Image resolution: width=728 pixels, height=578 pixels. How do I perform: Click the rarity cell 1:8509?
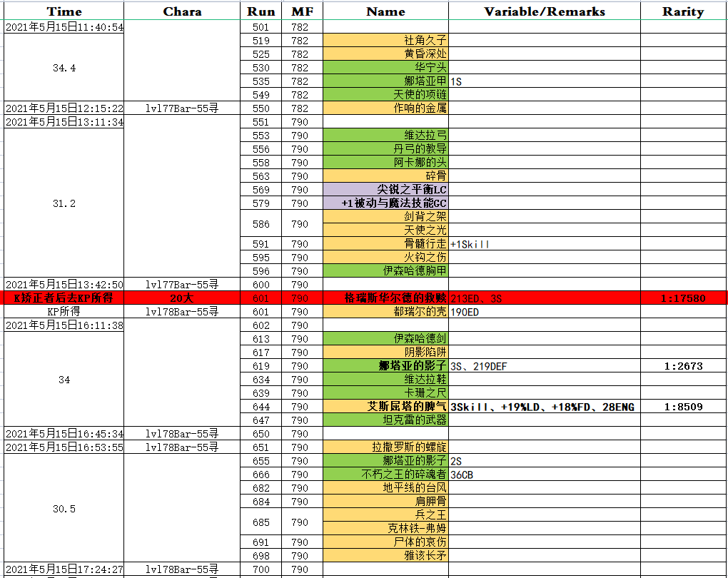tap(683, 407)
